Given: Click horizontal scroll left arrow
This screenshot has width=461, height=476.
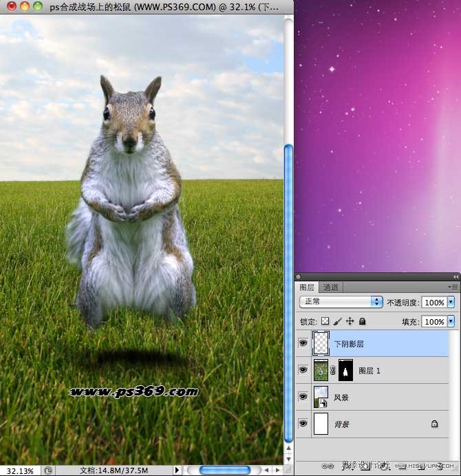Looking at the screenshot, I should (x=266, y=470).
